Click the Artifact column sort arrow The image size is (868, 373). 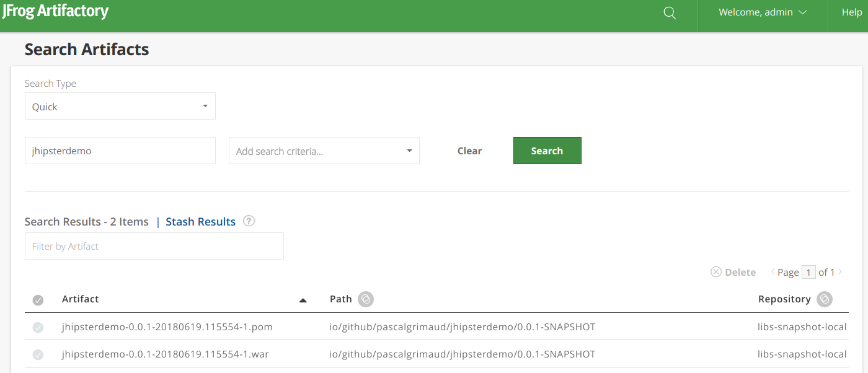(303, 300)
